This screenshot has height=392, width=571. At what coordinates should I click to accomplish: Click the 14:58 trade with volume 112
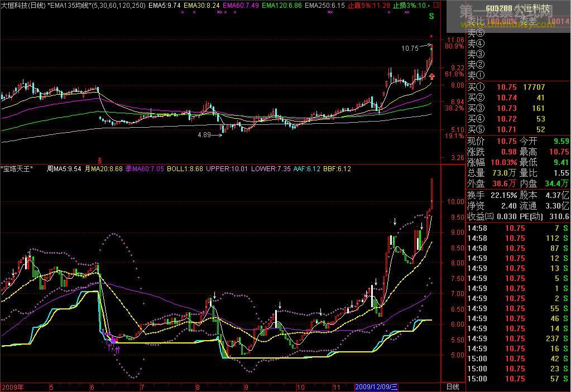517,238
